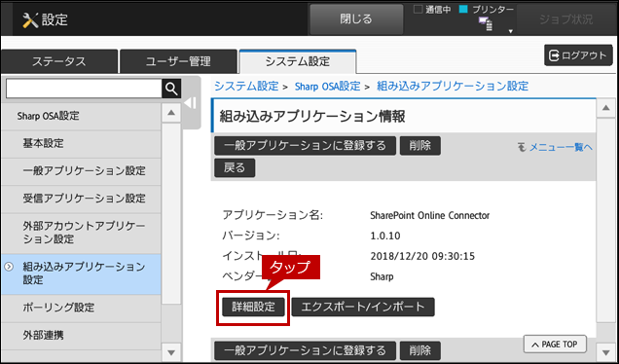Tap the 詳細設定 button
The image size is (619, 364).
point(253,308)
